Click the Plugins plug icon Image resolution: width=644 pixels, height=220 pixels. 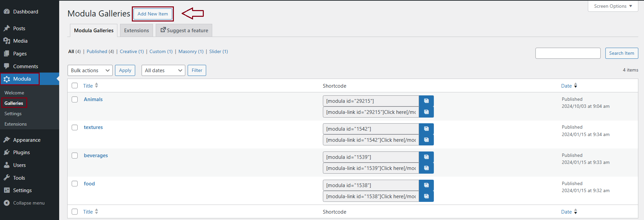7,152
